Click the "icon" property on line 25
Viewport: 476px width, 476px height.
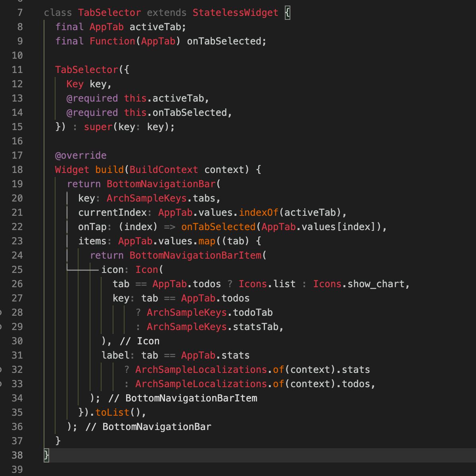point(113,270)
